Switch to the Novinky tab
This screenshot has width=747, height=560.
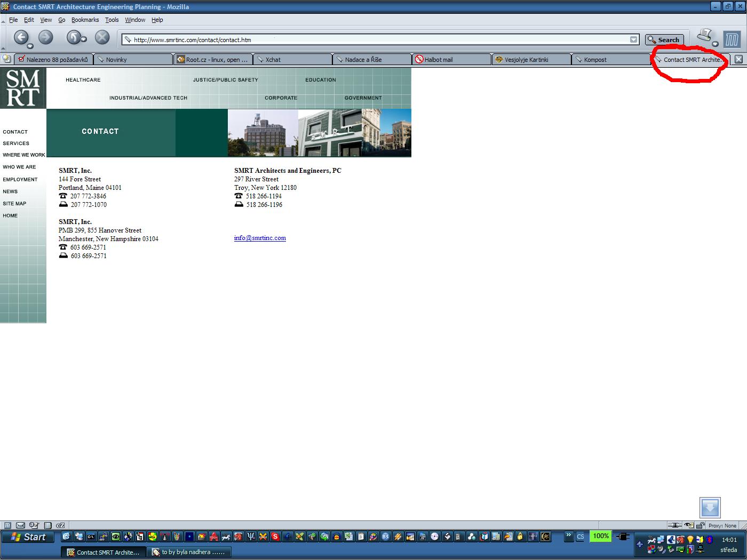point(133,60)
